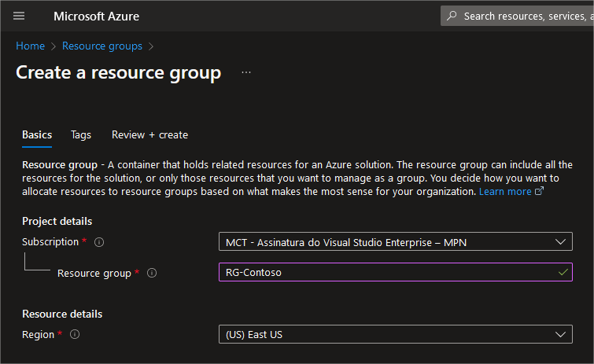
Task: Click the RG-Contoso resource group field
Action: pyautogui.click(x=396, y=273)
